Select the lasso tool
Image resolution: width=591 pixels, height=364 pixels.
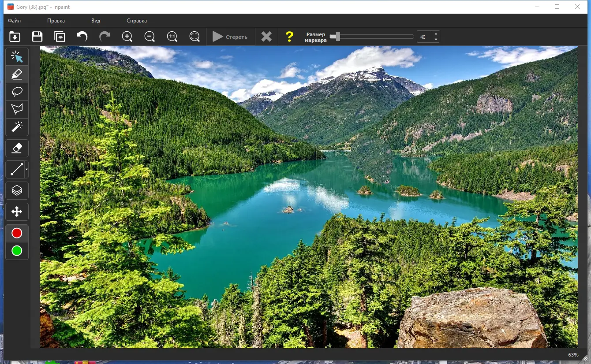tap(16, 92)
